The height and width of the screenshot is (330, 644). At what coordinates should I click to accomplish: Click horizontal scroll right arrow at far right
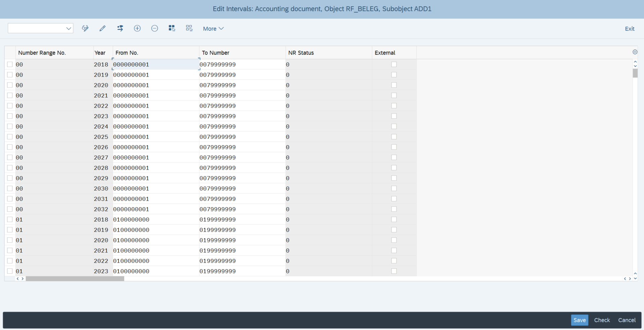630,279
